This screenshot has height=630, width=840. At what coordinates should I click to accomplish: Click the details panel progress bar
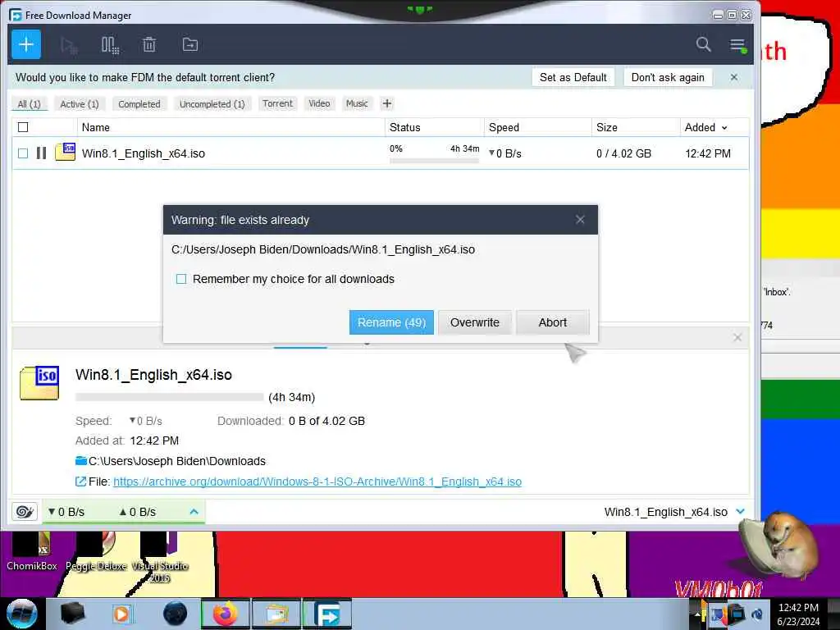169,397
